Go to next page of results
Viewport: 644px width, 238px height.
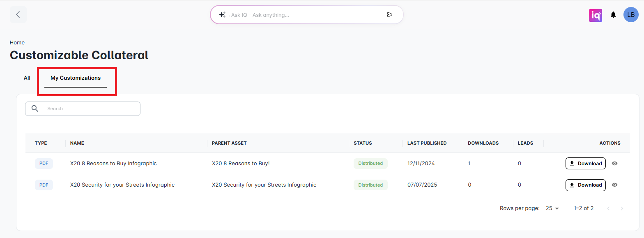pos(622,208)
